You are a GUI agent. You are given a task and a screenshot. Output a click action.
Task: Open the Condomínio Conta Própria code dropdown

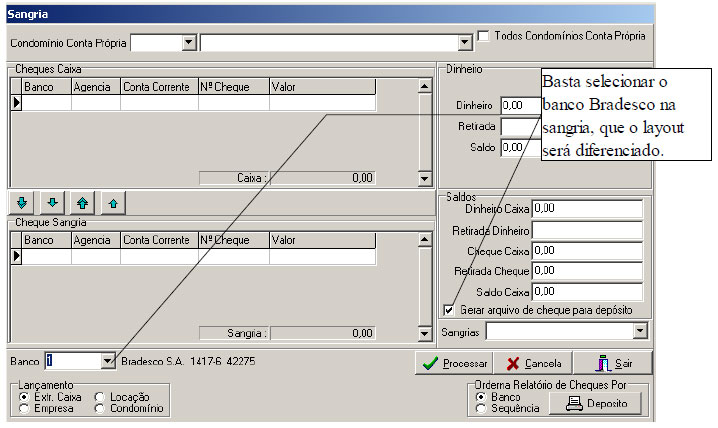tap(189, 43)
